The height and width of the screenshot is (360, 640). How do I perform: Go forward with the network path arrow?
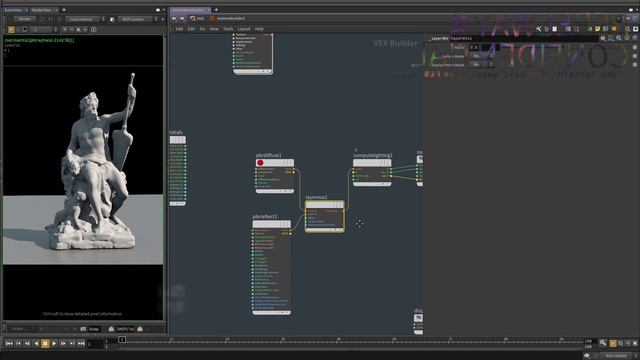182,18
